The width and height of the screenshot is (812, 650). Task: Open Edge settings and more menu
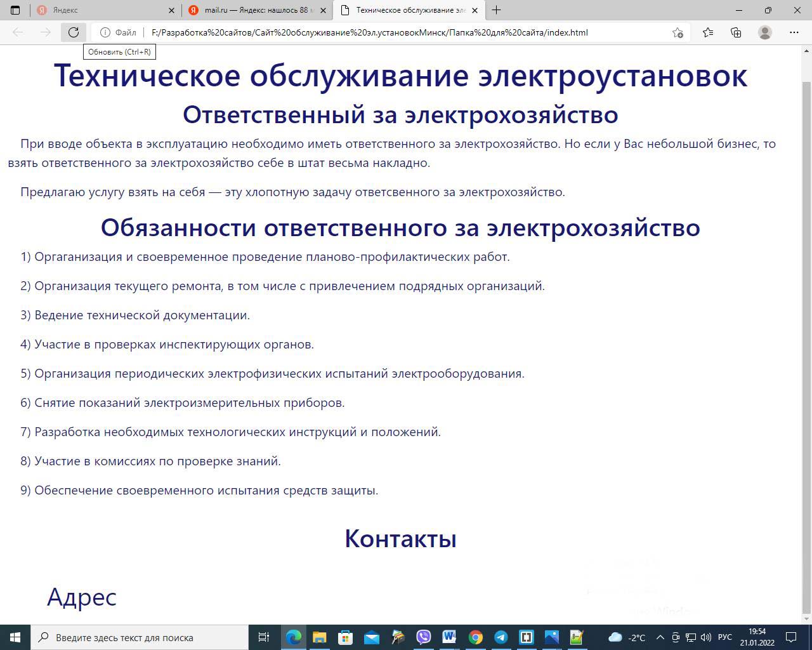[794, 32]
